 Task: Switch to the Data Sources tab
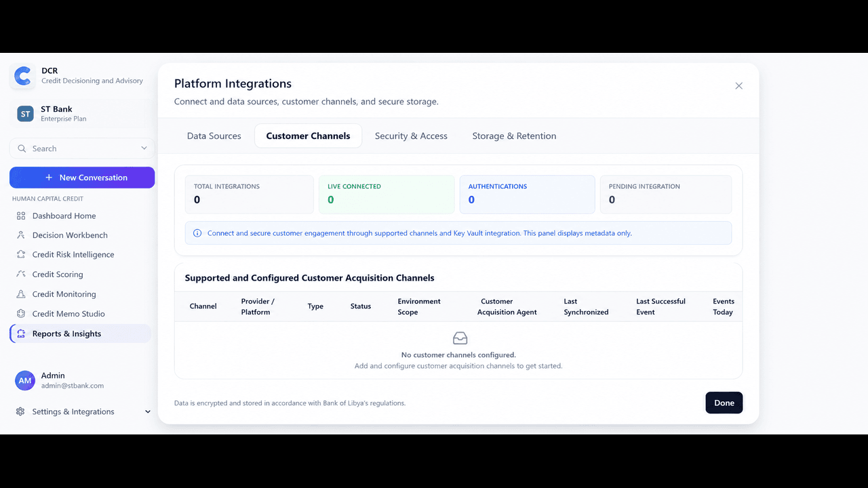pos(214,136)
